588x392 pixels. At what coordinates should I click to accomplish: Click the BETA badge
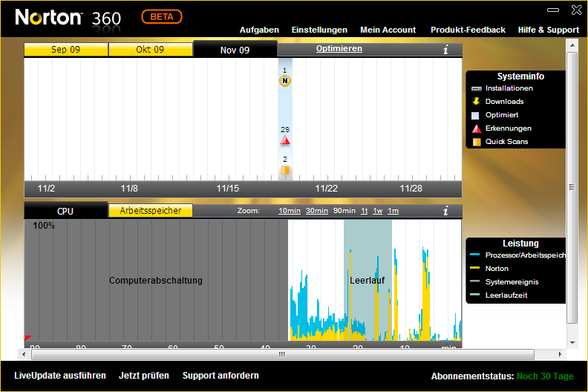[162, 17]
